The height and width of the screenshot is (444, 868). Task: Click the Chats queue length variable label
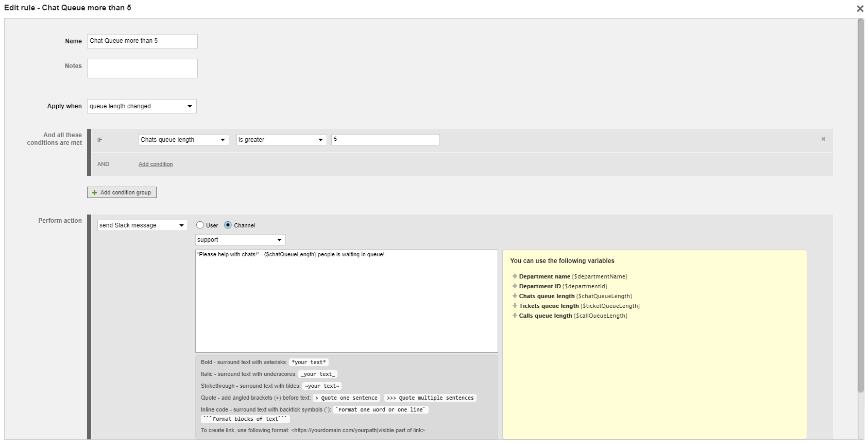pyautogui.click(x=547, y=296)
